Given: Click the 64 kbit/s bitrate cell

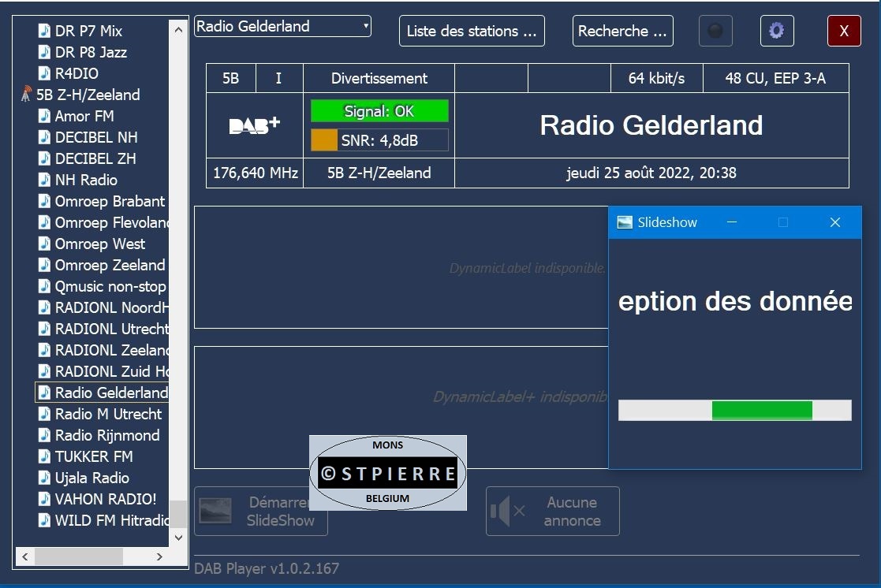Looking at the screenshot, I should tap(656, 79).
